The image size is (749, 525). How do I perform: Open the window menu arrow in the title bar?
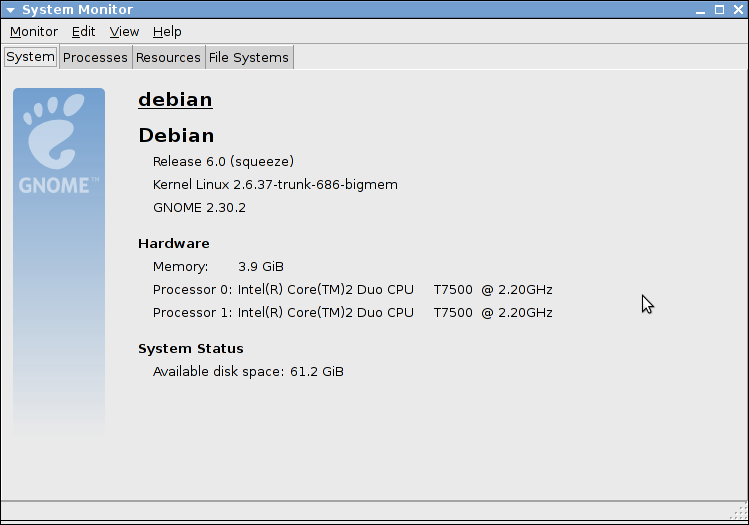[10, 10]
